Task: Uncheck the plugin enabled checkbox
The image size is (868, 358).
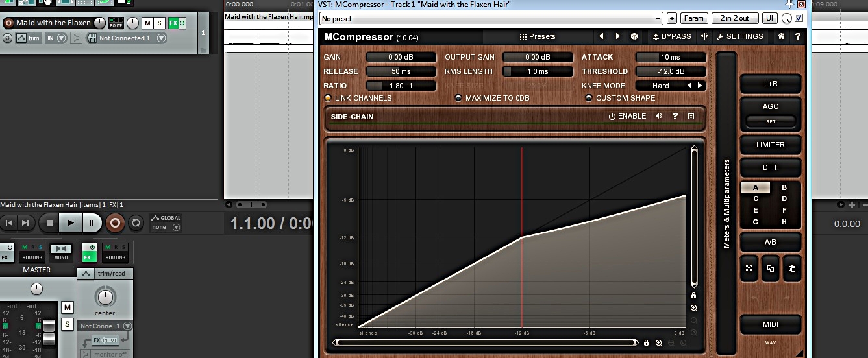Action: pos(799,18)
